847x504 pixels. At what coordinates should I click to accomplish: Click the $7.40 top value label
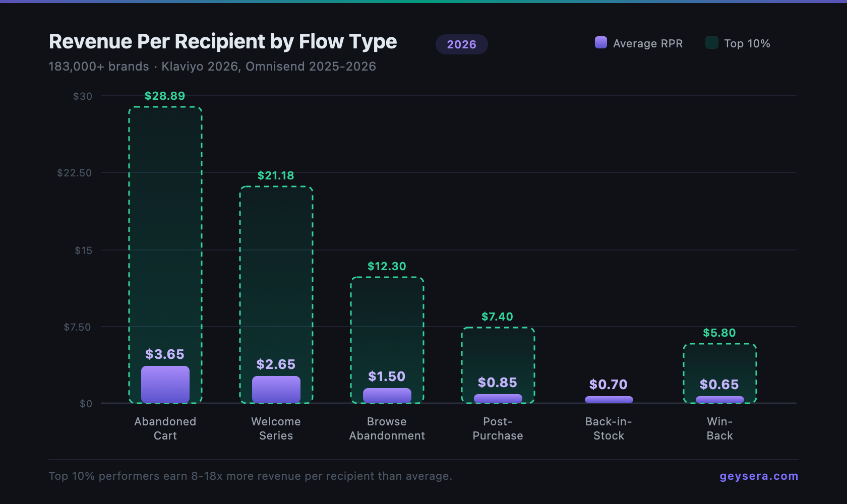tap(497, 317)
